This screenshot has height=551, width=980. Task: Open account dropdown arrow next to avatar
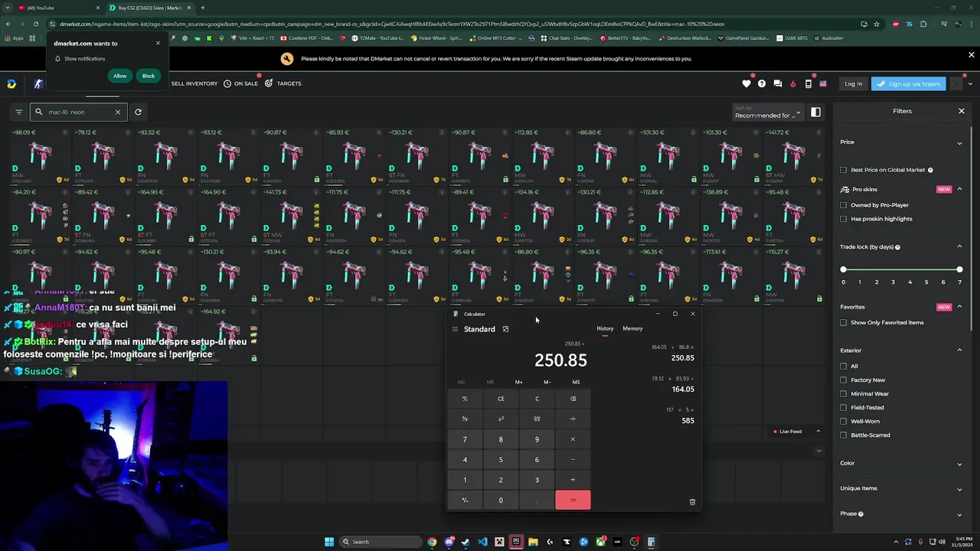970,83
